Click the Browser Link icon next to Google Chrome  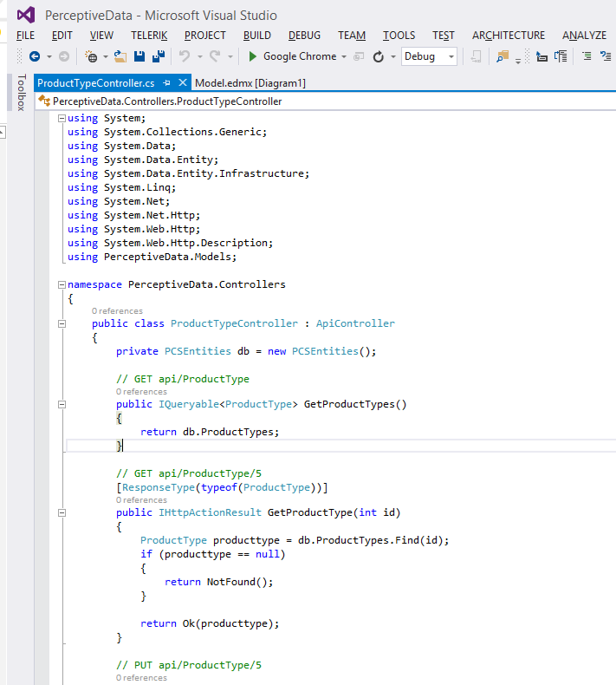click(359, 56)
